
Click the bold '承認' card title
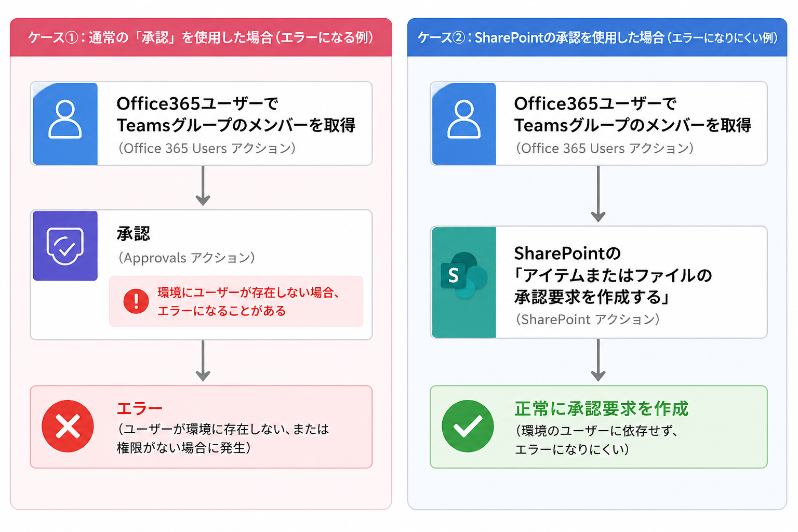point(134,234)
